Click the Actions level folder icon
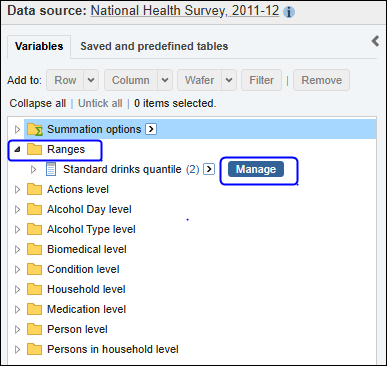387x366 pixels. [x=34, y=189]
